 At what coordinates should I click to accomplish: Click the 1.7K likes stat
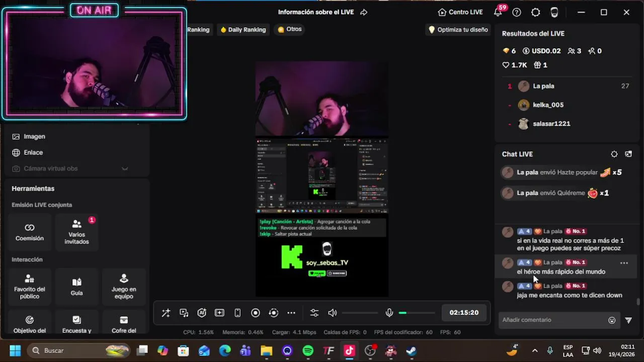[x=514, y=65]
